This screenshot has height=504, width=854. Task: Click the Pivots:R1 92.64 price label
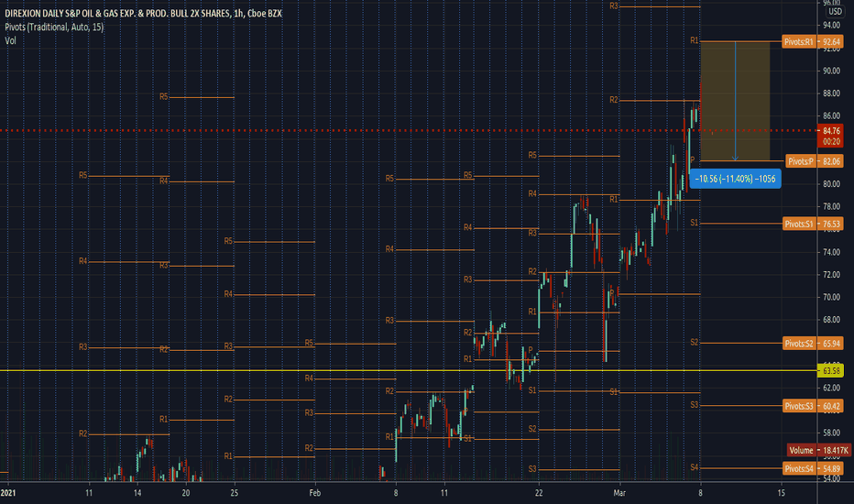[812, 41]
